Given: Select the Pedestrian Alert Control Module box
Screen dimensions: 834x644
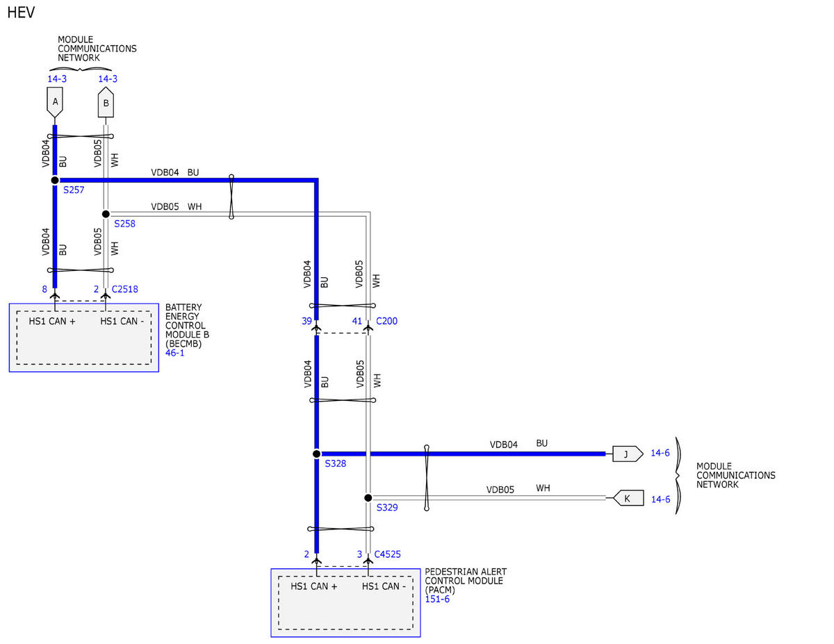Looking at the screenshot, I should coord(345,602).
